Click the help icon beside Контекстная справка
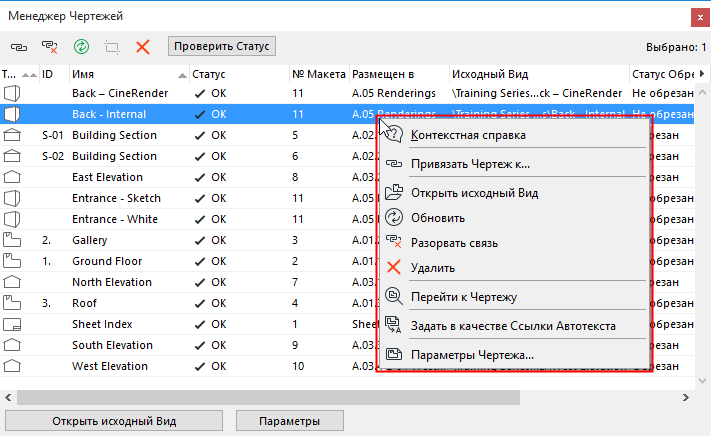 (393, 136)
